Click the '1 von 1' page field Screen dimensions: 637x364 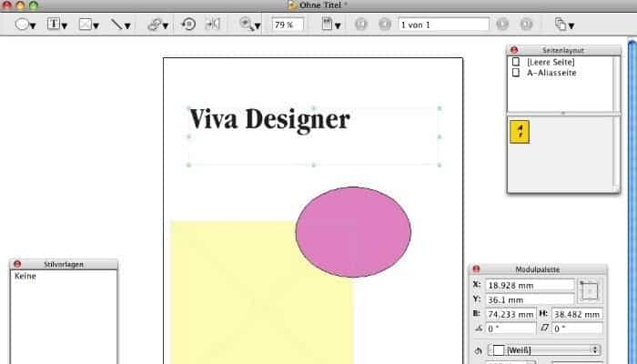tap(444, 25)
